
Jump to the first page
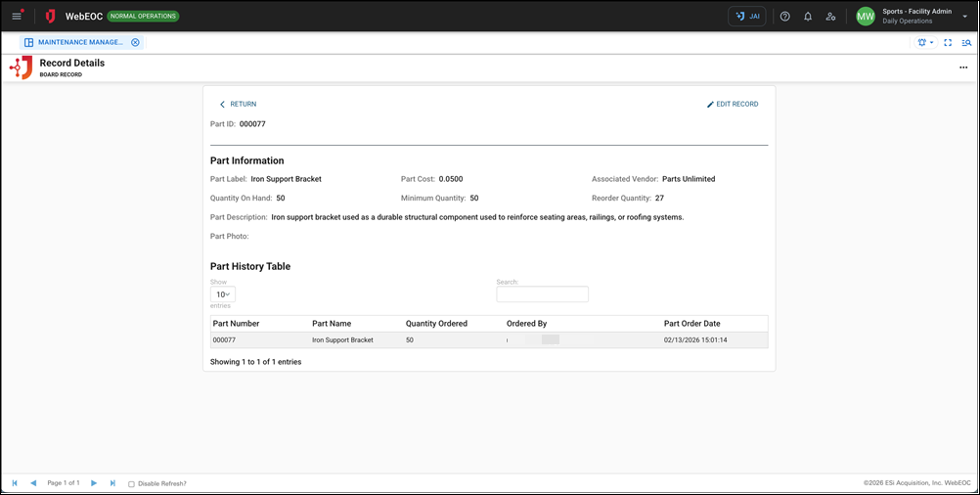15,483
